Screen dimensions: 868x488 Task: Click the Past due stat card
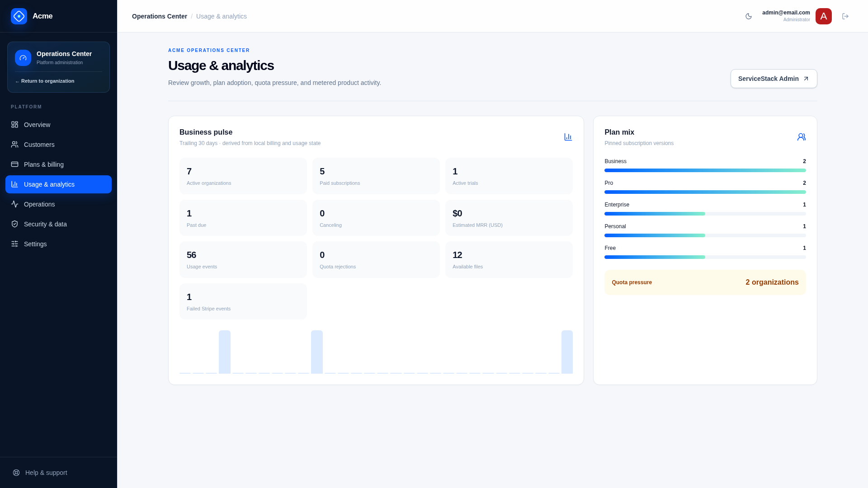(x=243, y=218)
